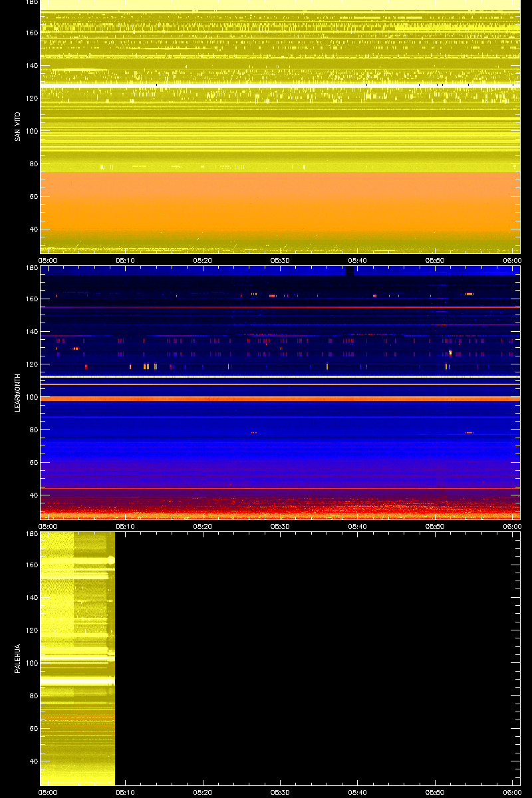
Task: Click 05:30 time label under San Vito
Action: pos(280,260)
